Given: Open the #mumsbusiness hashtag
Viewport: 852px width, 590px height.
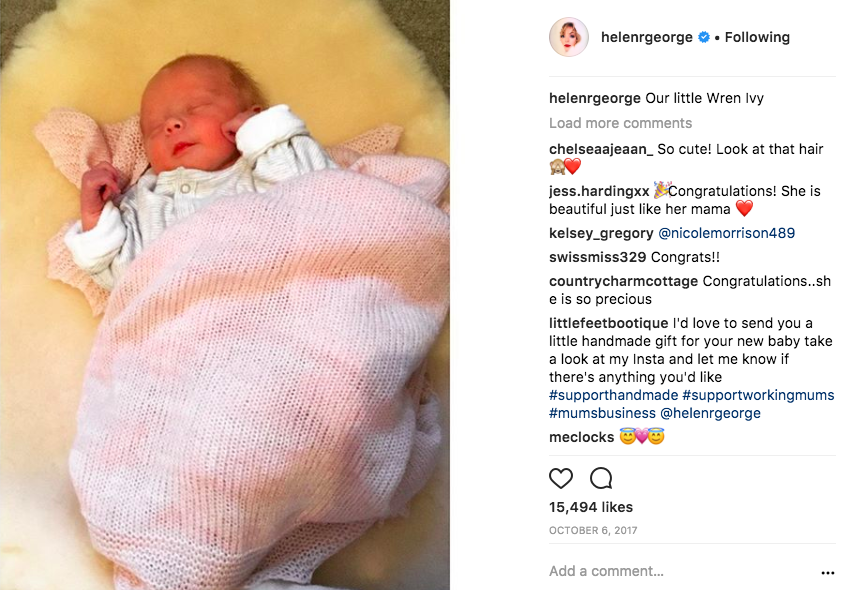Looking at the screenshot, I should [x=602, y=413].
